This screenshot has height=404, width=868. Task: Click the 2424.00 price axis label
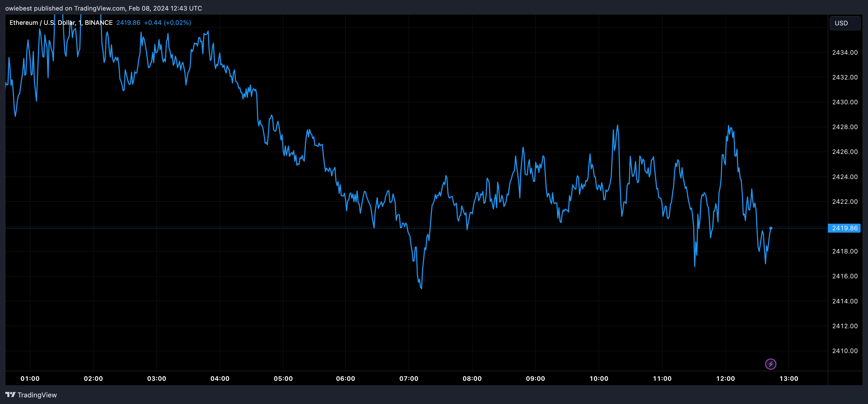tap(845, 177)
